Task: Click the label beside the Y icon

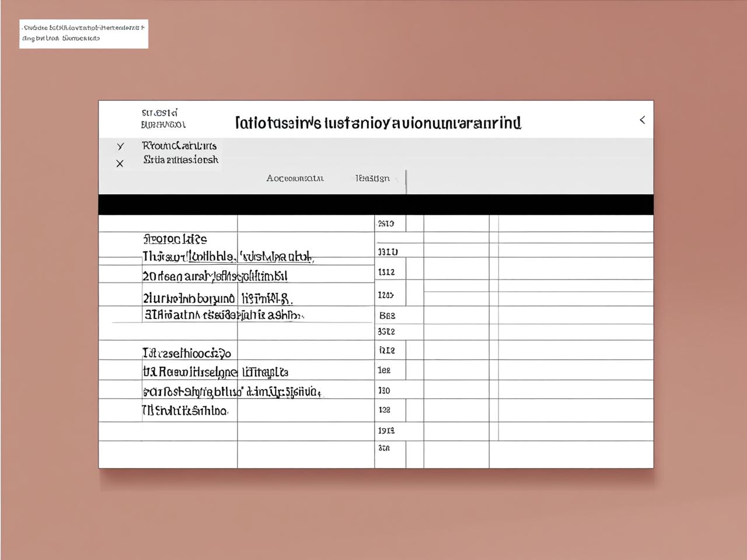Action: [x=179, y=145]
